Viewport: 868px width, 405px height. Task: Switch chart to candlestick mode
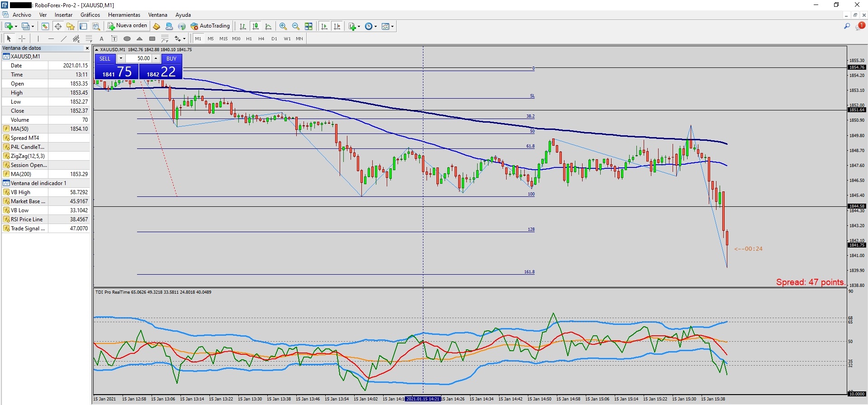256,26
